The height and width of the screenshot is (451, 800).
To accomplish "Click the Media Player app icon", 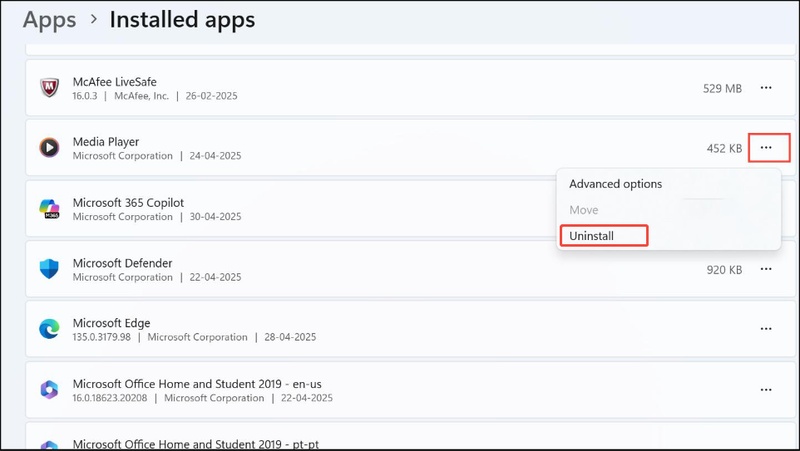I will (49, 148).
